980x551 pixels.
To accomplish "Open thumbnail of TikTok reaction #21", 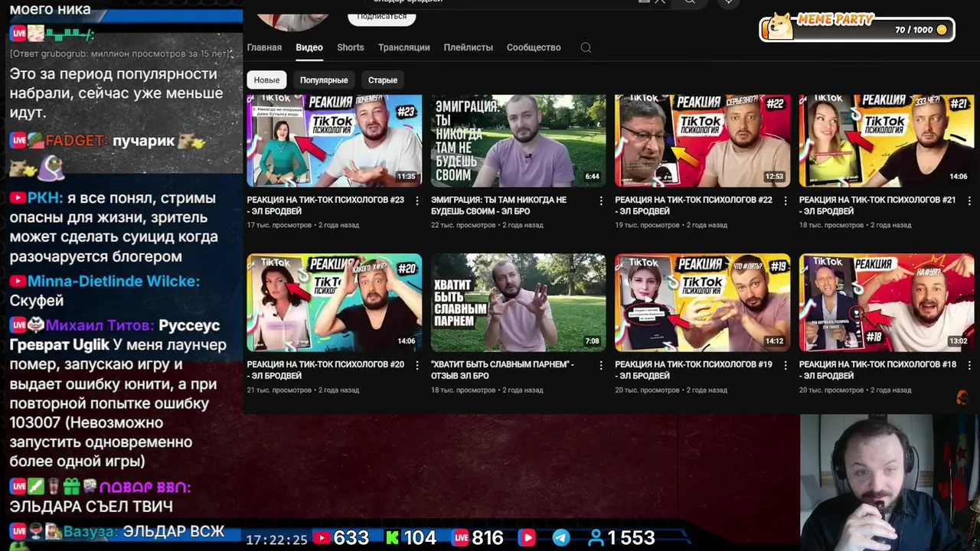I will click(x=887, y=141).
